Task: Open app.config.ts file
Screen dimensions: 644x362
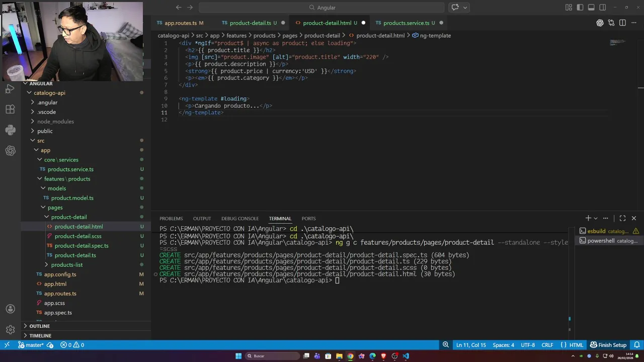Action: [x=60, y=275]
